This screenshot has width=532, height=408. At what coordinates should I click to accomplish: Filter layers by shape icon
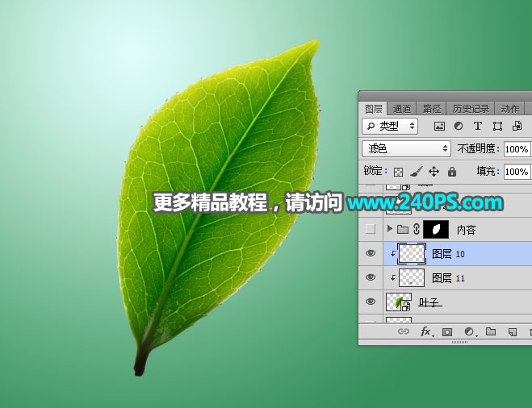[497, 127]
